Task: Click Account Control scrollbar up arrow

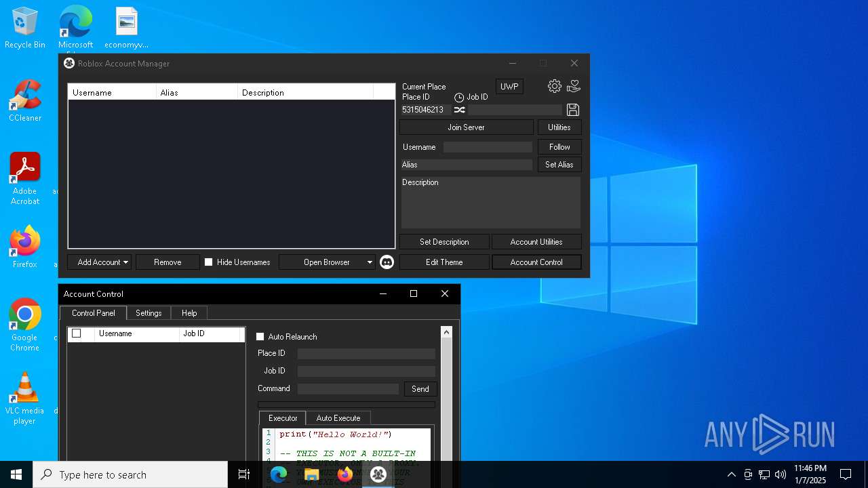Action: [x=446, y=332]
